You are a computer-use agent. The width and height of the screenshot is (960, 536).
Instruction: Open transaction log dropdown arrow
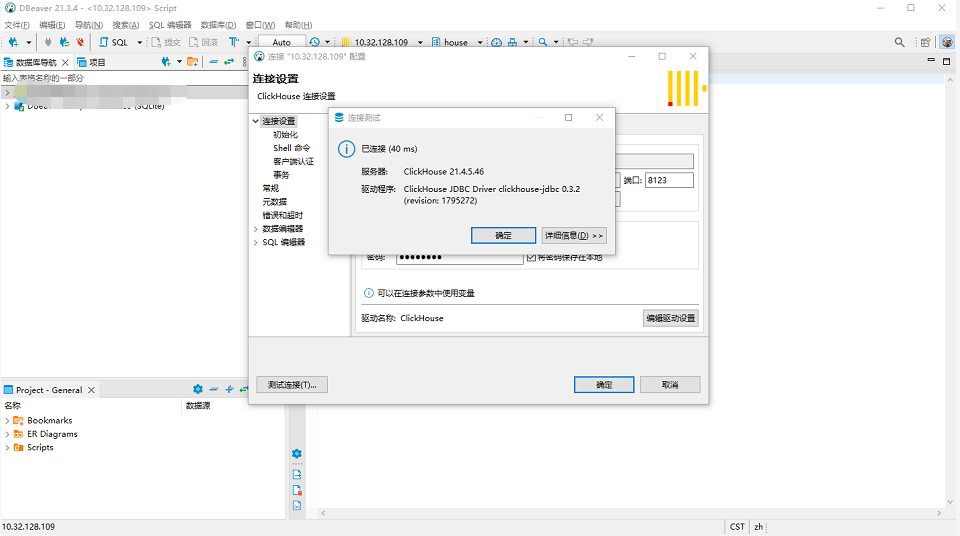click(328, 42)
